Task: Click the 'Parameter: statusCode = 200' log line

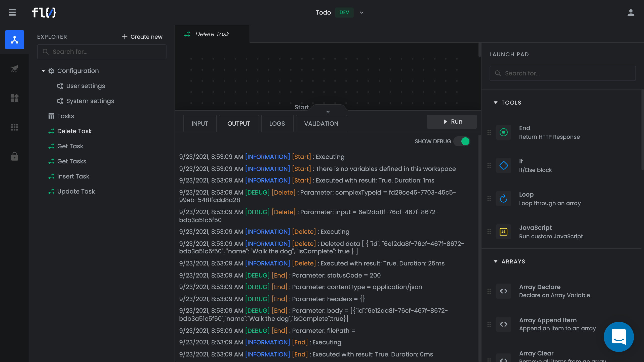Action: pyautogui.click(x=336, y=276)
